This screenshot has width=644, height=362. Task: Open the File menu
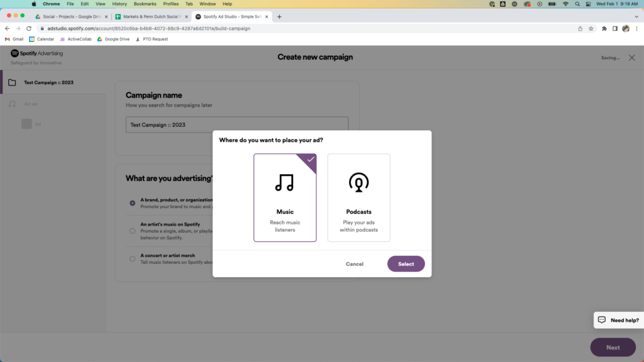tap(70, 4)
